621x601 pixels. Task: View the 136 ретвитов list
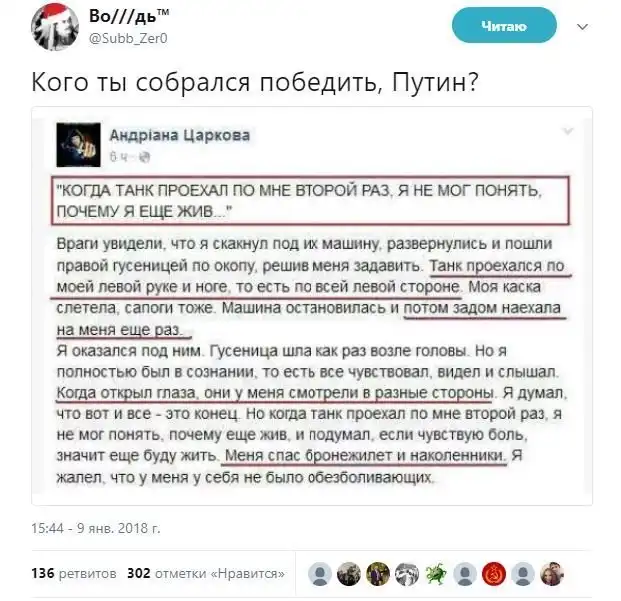74,573
